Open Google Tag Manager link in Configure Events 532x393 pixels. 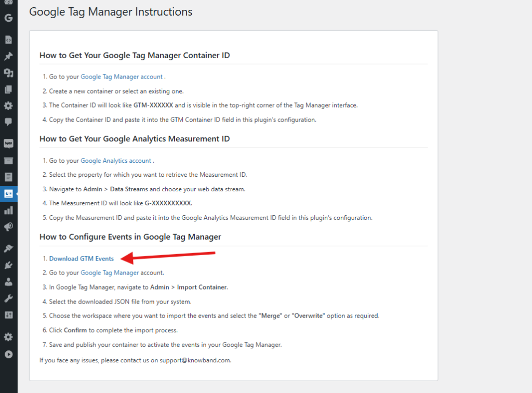point(110,272)
